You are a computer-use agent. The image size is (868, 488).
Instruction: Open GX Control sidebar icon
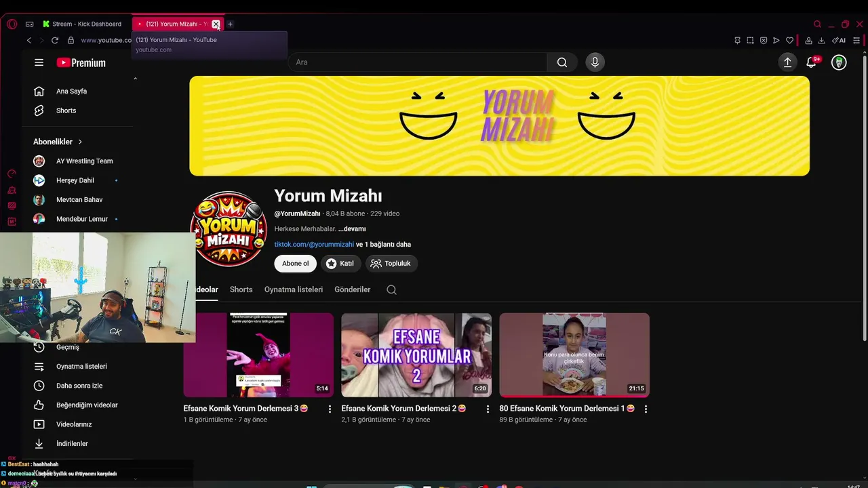[12, 174]
